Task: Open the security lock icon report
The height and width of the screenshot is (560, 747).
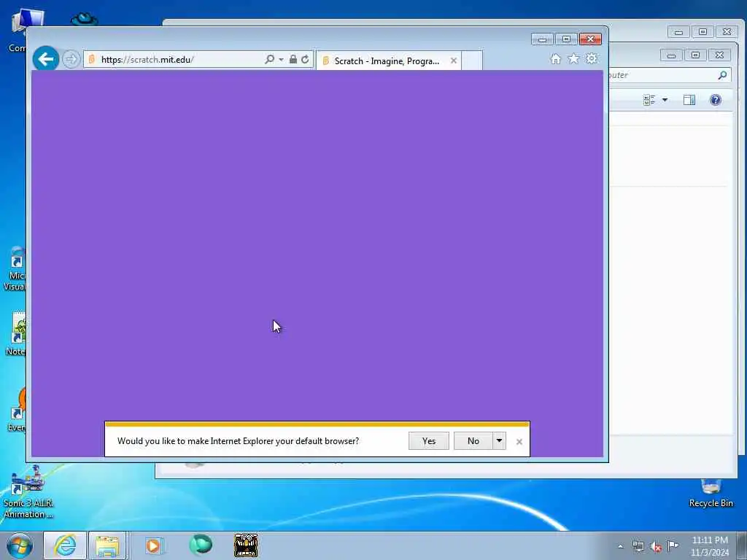Action: tap(293, 59)
